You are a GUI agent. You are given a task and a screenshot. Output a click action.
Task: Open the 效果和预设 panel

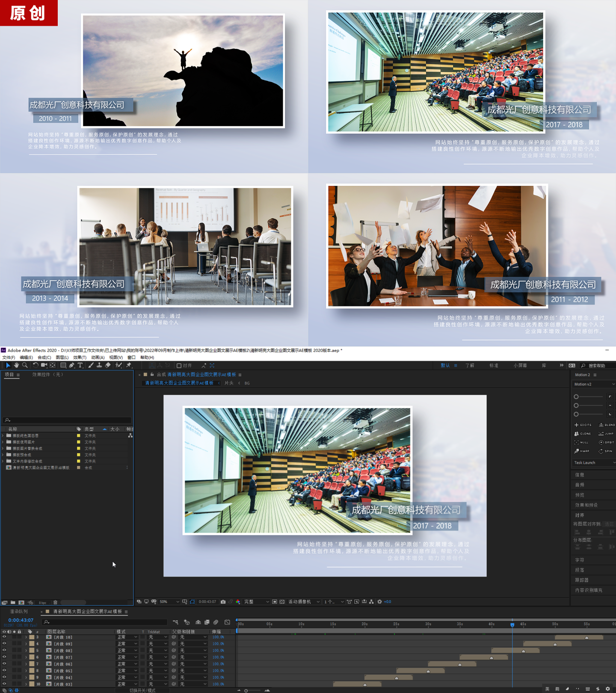click(586, 505)
